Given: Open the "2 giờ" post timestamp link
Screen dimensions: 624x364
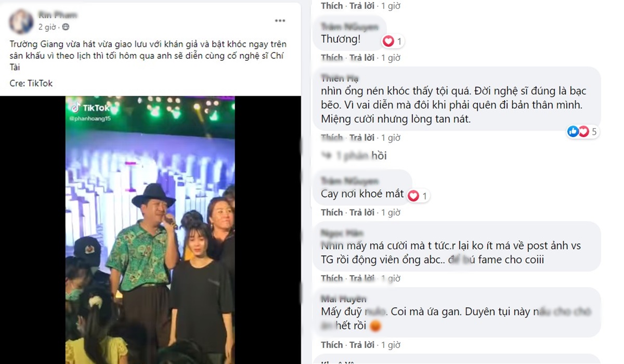Looking at the screenshot, I should click(x=47, y=27).
